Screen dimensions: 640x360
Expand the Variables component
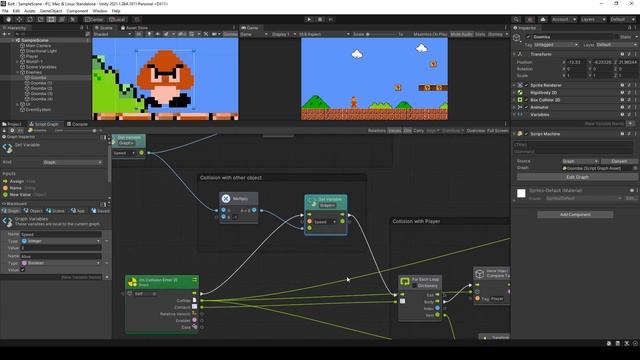(x=514, y=115)
